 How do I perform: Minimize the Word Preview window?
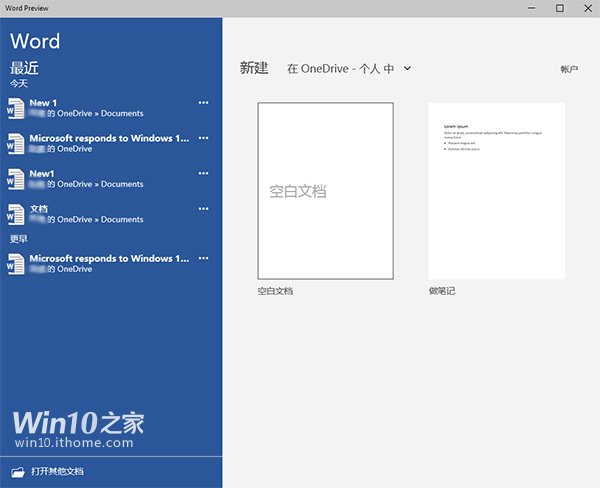click(532, 8)
